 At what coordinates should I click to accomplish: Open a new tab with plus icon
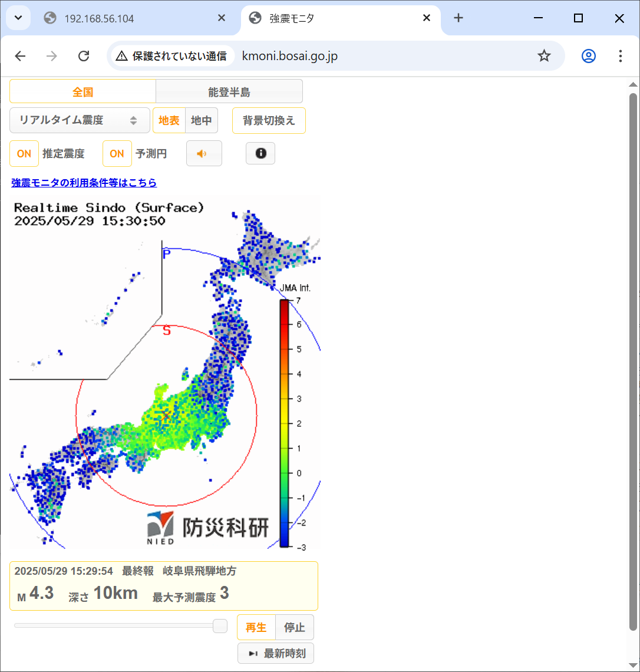tap(458, 18)
